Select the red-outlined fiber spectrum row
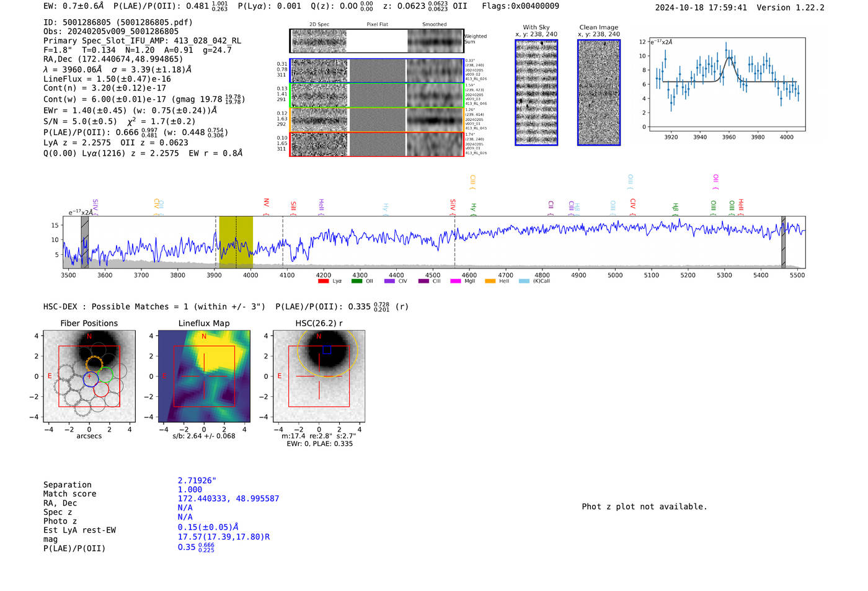This screenshot has height=591, width=868. [x=376, y=144]
